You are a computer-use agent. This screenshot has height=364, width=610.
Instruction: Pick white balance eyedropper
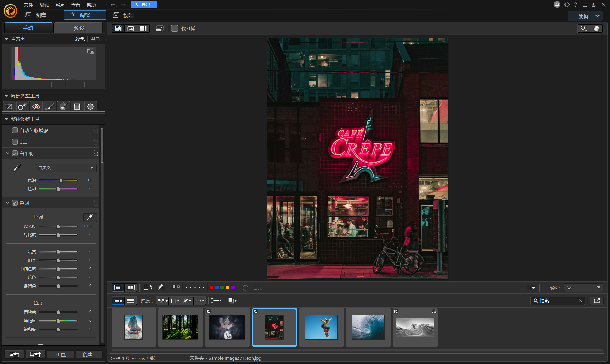(x=17, y=167)
